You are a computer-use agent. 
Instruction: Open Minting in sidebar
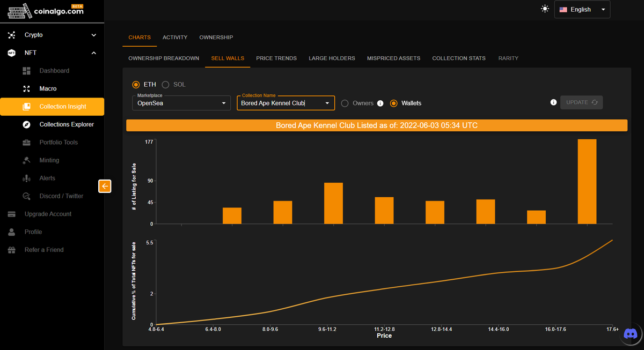[x=52, y=160]
